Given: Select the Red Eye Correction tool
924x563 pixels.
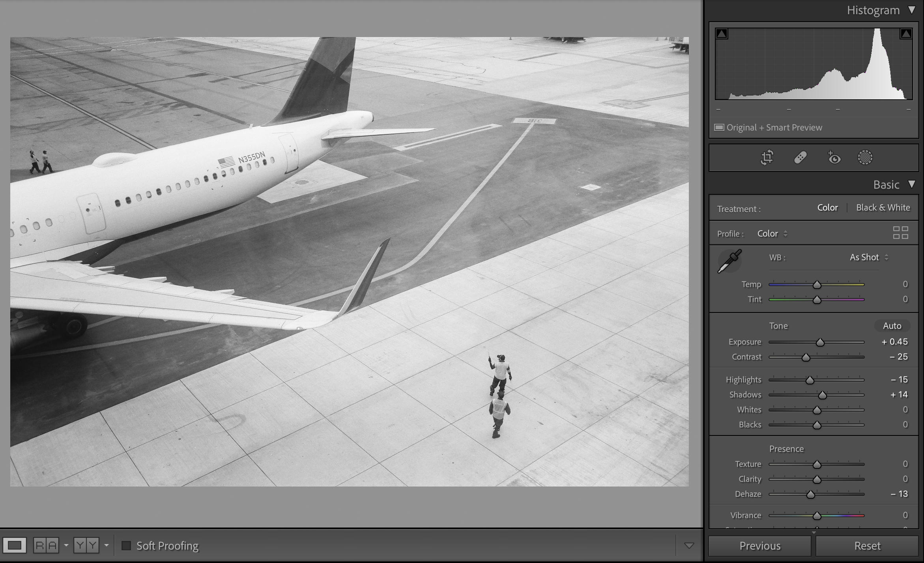Looking at the screenshot, I should [834, 158].
